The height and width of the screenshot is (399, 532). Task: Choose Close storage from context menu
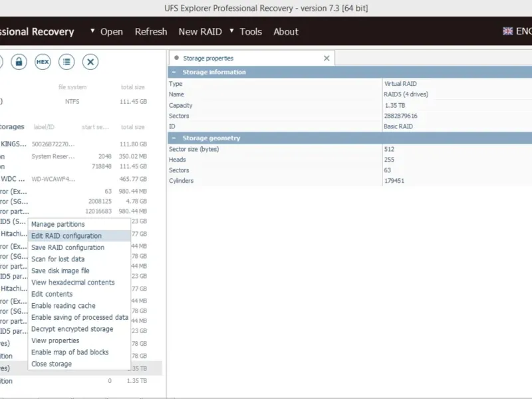[79, 364]
